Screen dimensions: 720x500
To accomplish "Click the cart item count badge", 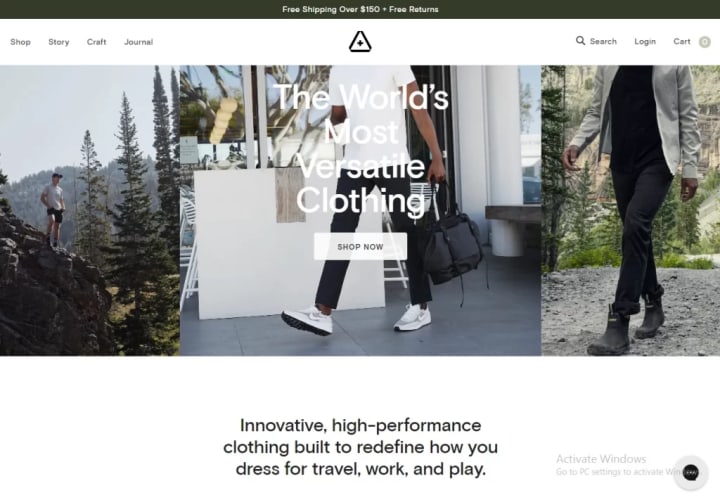I will tap(704, 42).
